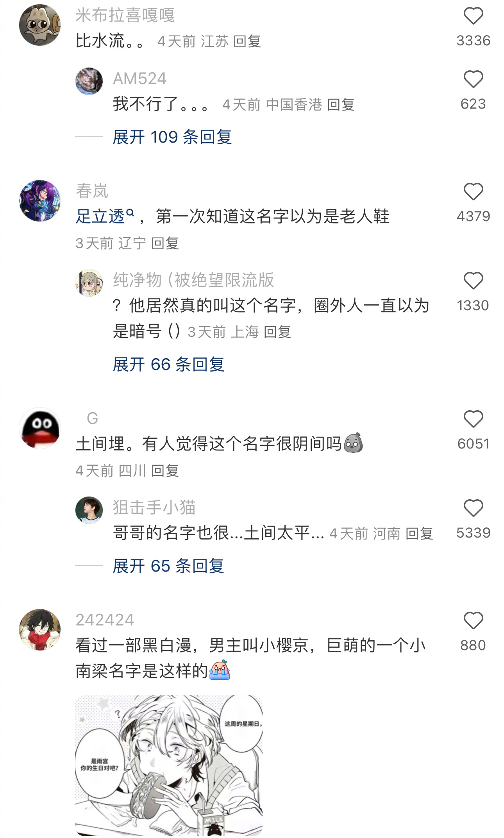The image size is (504, 838).
Task: Expand 109 replies under AM524
Action: 172,137
